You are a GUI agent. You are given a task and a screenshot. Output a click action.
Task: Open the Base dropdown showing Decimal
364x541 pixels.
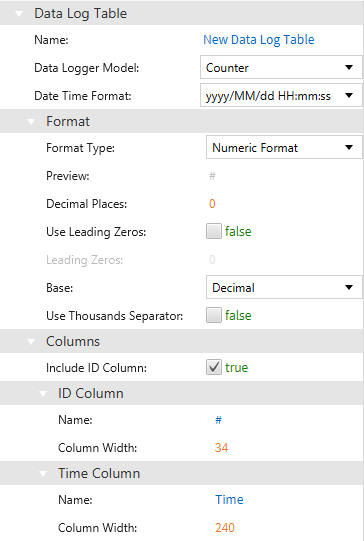tap(284, 287)
